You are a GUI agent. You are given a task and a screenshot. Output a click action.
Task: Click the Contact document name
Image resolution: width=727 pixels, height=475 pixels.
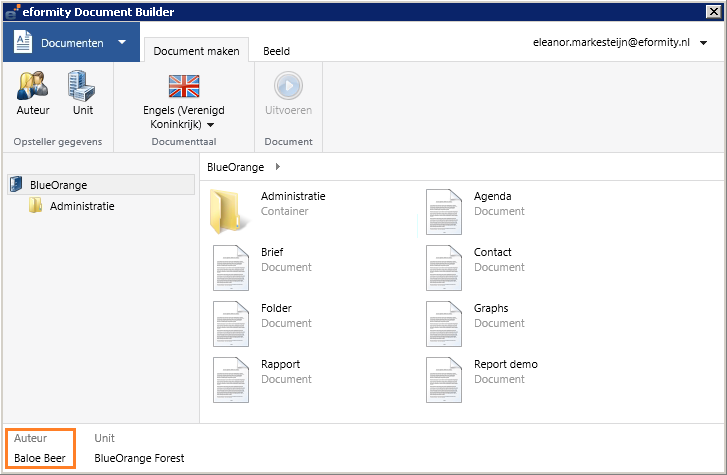[x=492, y=252]
